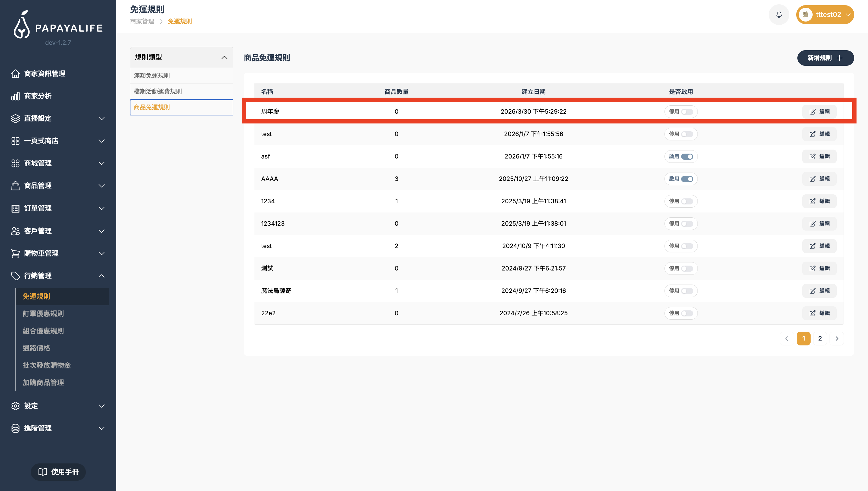Go to page 2 of results
The image size is (868, 491).
point(820,339)
